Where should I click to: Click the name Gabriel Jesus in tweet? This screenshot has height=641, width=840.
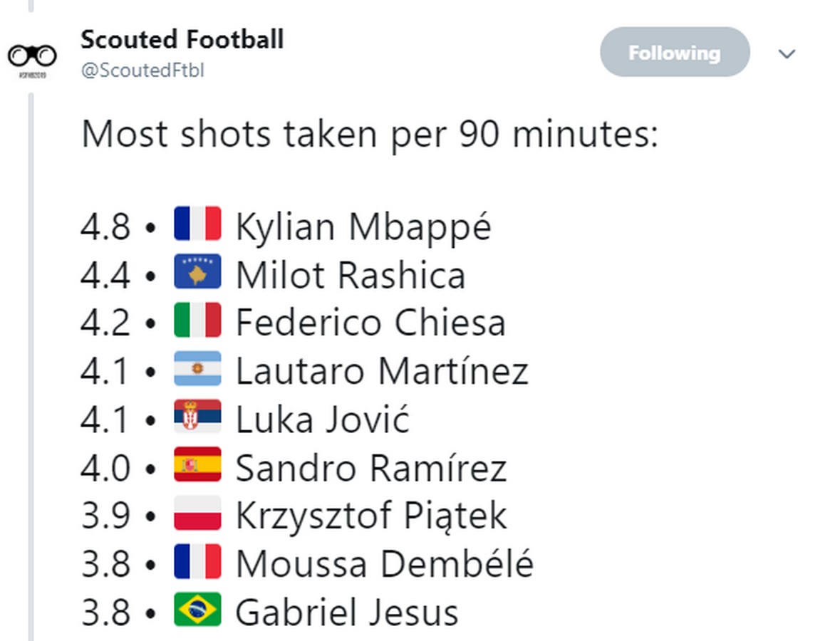347,613
